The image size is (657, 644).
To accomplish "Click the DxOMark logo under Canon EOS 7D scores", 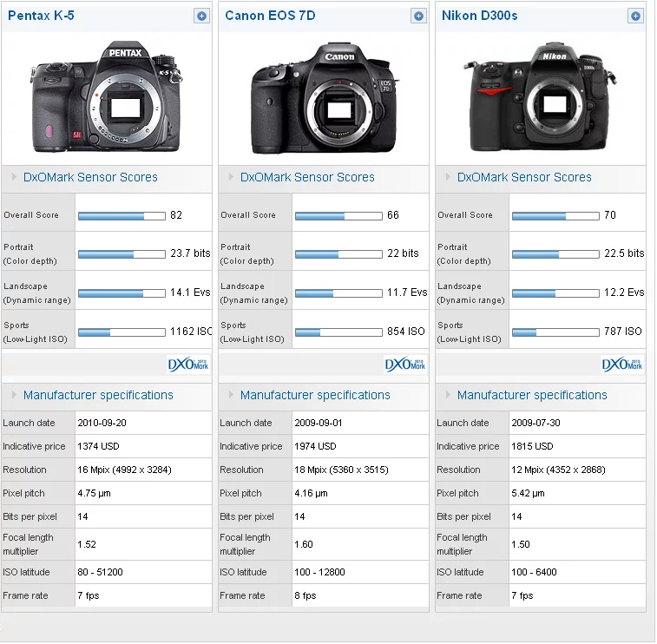I will [405, 365].
